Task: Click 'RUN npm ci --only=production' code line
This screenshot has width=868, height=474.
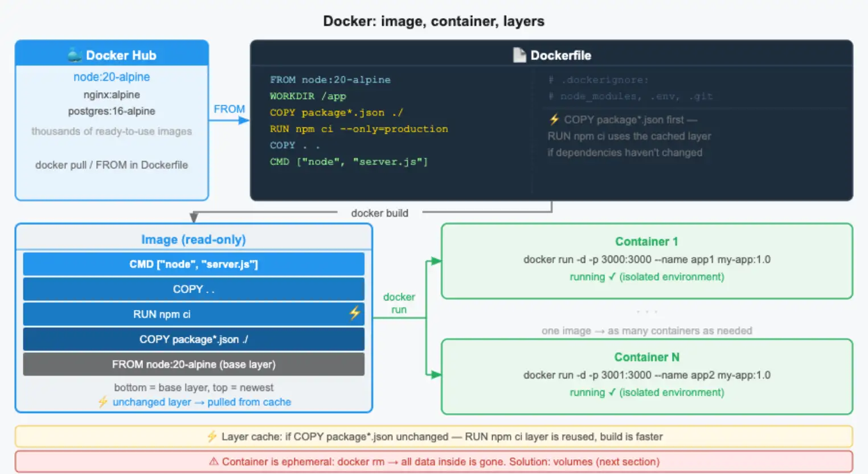Action: 359,129
